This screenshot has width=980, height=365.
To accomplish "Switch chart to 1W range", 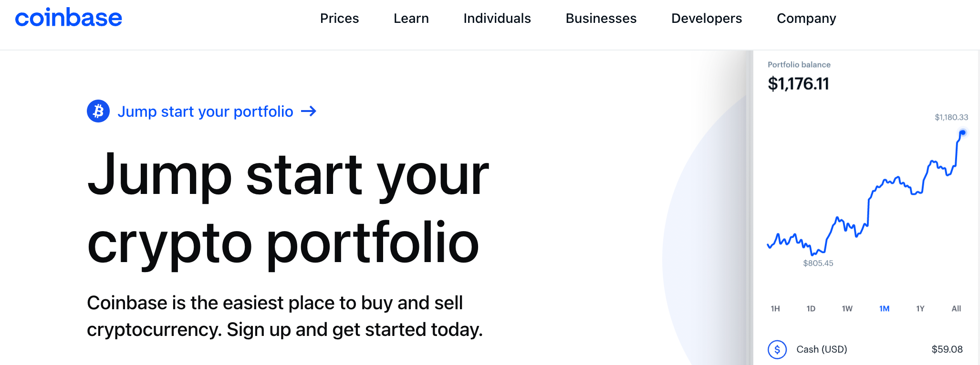I will coord(847,309).
